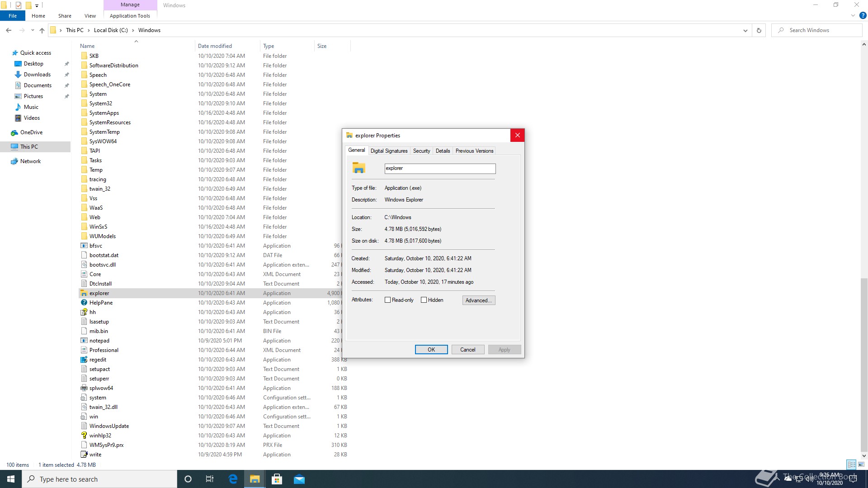Viewport: 868px width, 488px height.
Task: Open Microsoft Store from taskbar
Action: pyautogui.click(x=277, y=479)
